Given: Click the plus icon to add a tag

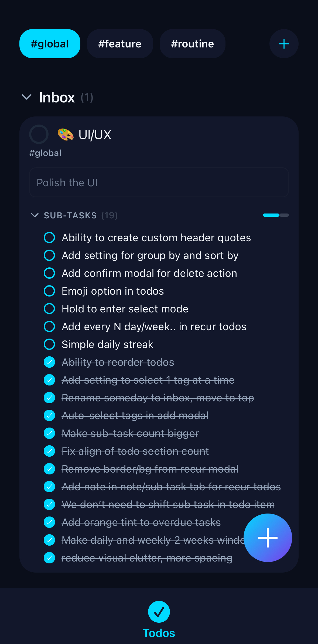Looking at the screenshot, I should click(x=284, y=44).
